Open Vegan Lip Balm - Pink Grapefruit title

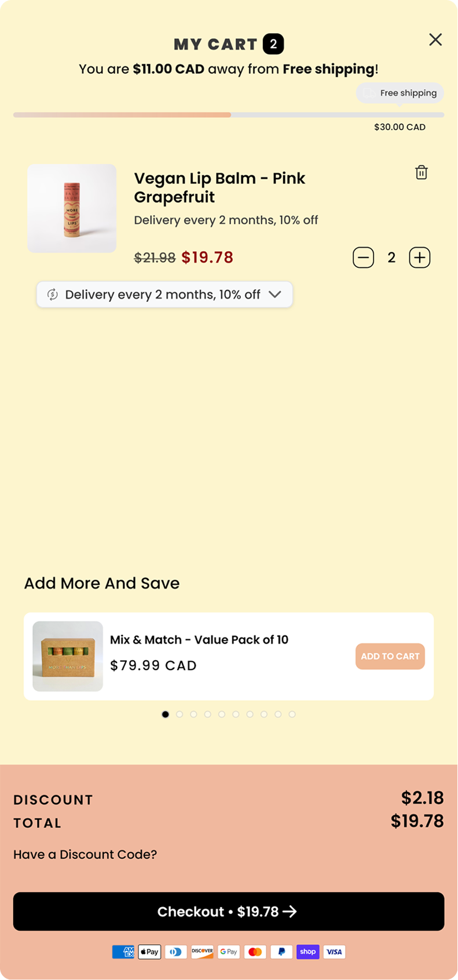219,187
